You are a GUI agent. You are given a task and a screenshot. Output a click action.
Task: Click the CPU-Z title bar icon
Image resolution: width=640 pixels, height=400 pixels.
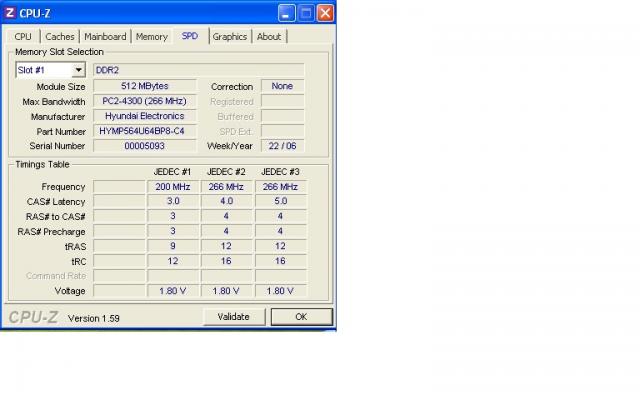10,13
